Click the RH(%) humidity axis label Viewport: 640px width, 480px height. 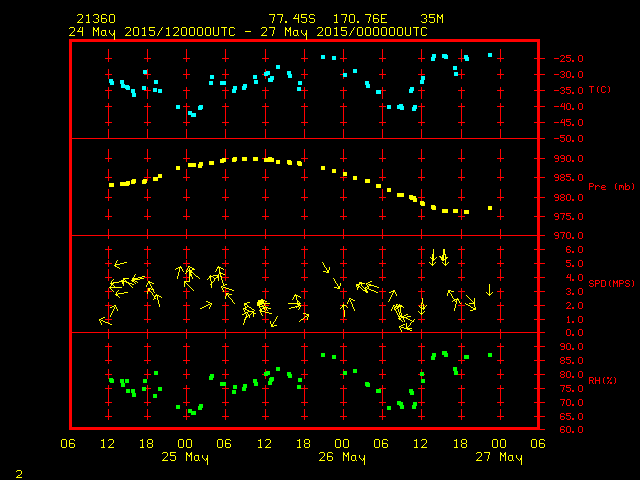(603, 381)
